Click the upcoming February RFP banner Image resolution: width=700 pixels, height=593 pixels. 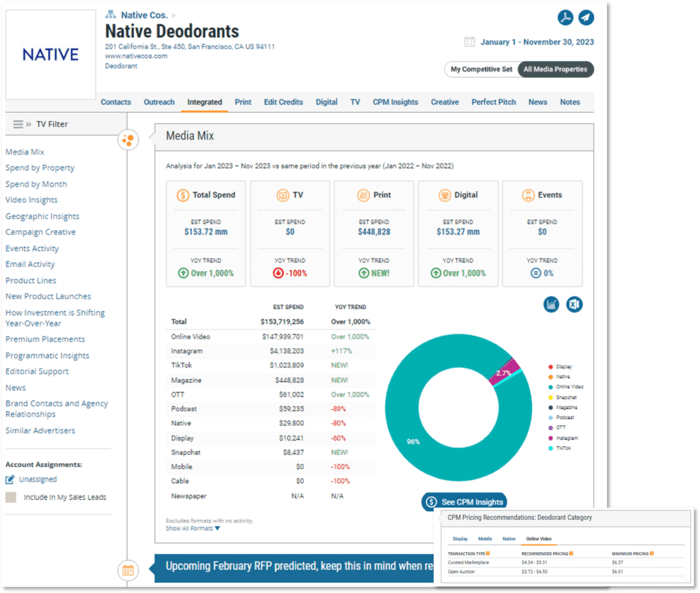point(294,568)
